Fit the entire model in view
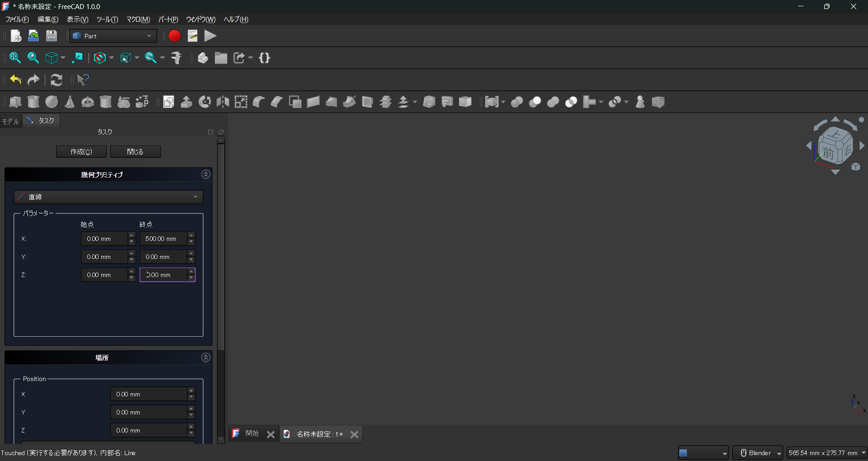This screenshot has width=868, height=461. pos(15,57)
